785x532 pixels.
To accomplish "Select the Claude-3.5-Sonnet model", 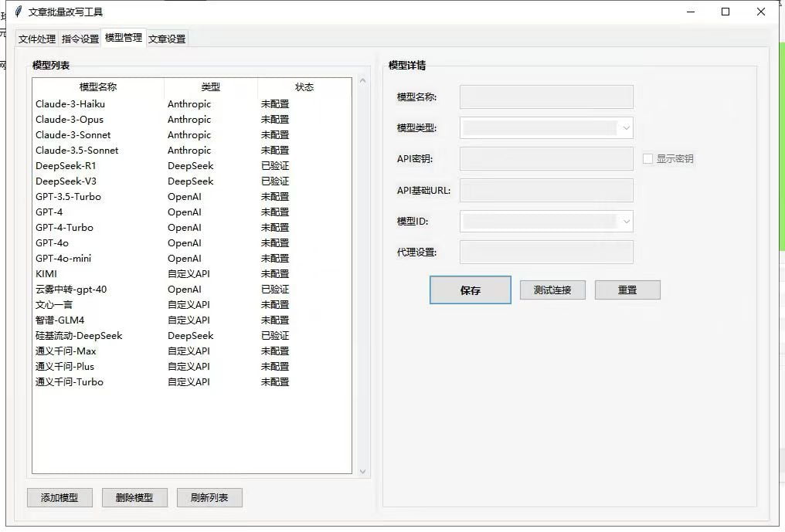I will [192, 151].
